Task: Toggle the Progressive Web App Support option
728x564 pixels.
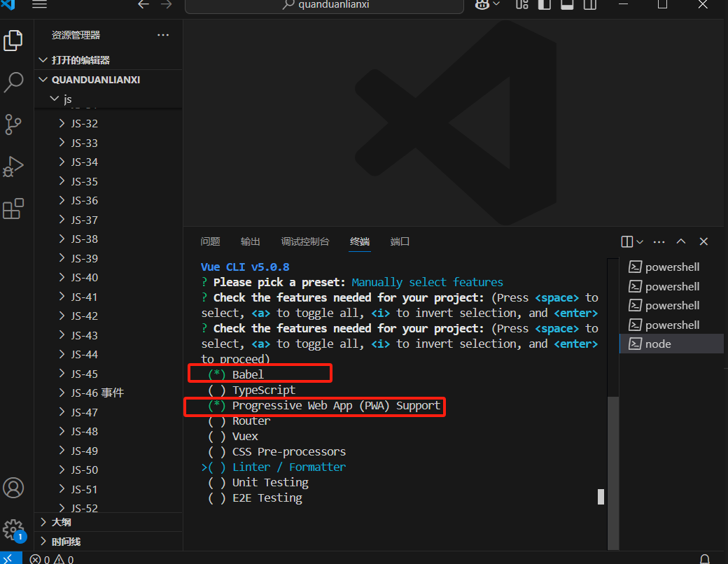Action: (x=324, y=406)
